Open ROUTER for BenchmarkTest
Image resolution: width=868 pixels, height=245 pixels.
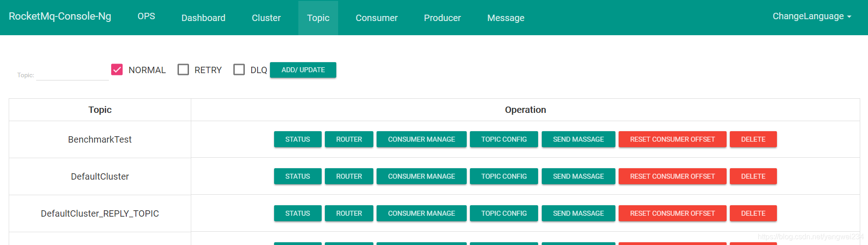tap(349, 139)
